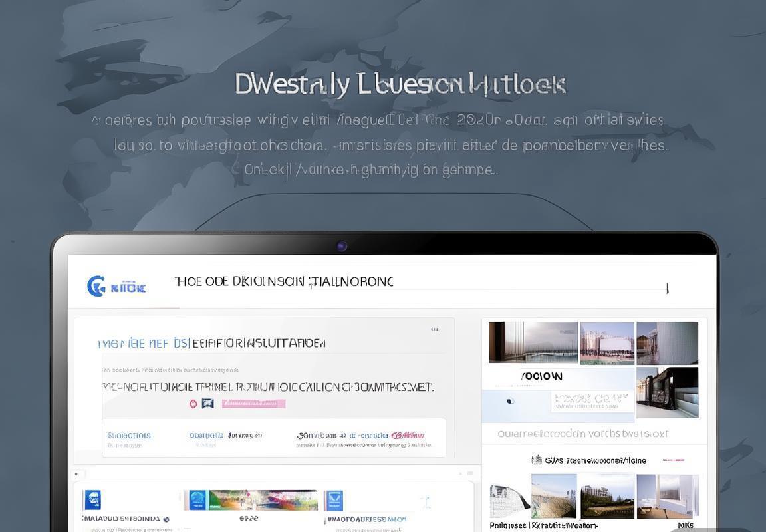The height and width of the screenshot is (532, 766).
Task: Click the "NAOTO AUFSES" label in the bottom panel
Action: 366,519
